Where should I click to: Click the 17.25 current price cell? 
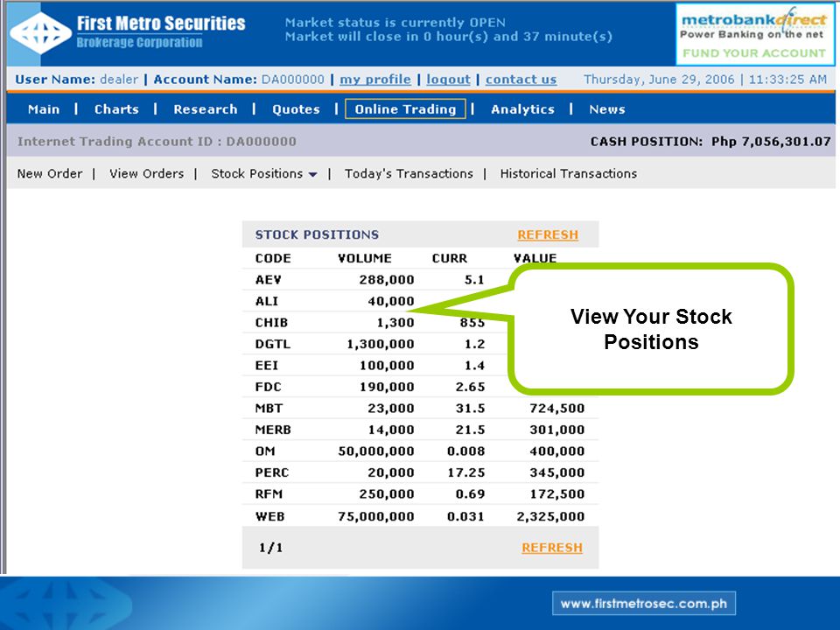pos(466,472)
